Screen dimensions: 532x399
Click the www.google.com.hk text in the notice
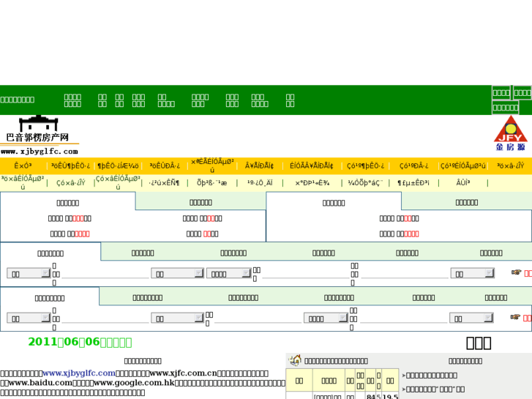[134, 383]
